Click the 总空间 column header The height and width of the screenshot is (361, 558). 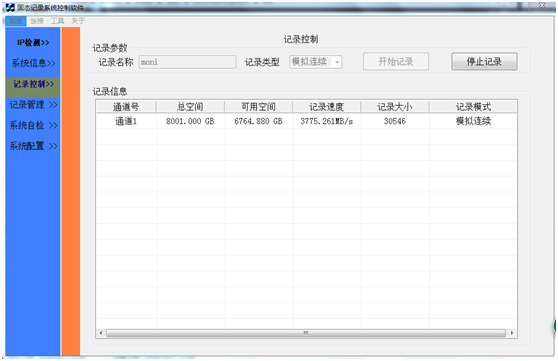pos(190,107)
